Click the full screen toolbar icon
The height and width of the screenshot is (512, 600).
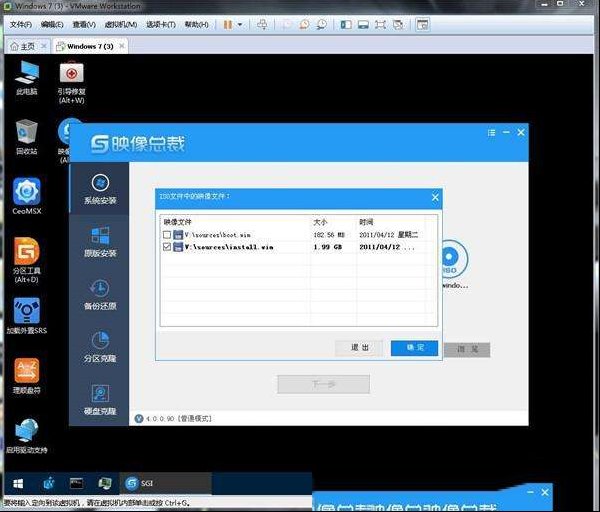click(x=380, y=25)
